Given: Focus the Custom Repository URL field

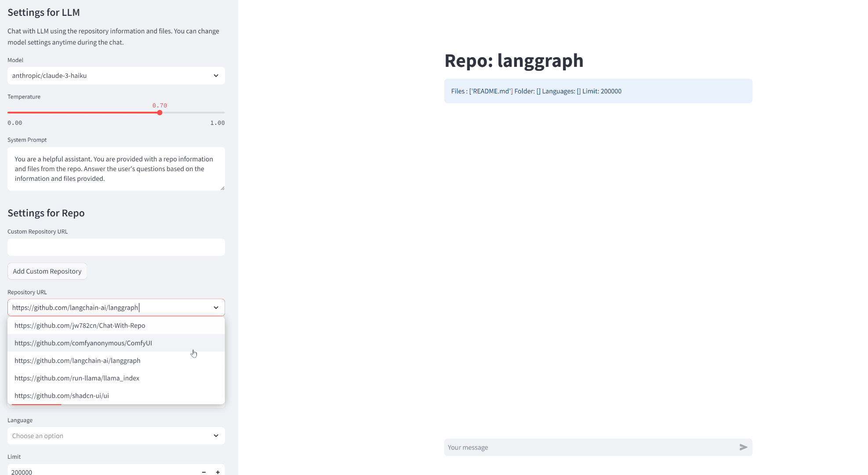Looking at the screenshot, I should (x=116, y=247).
